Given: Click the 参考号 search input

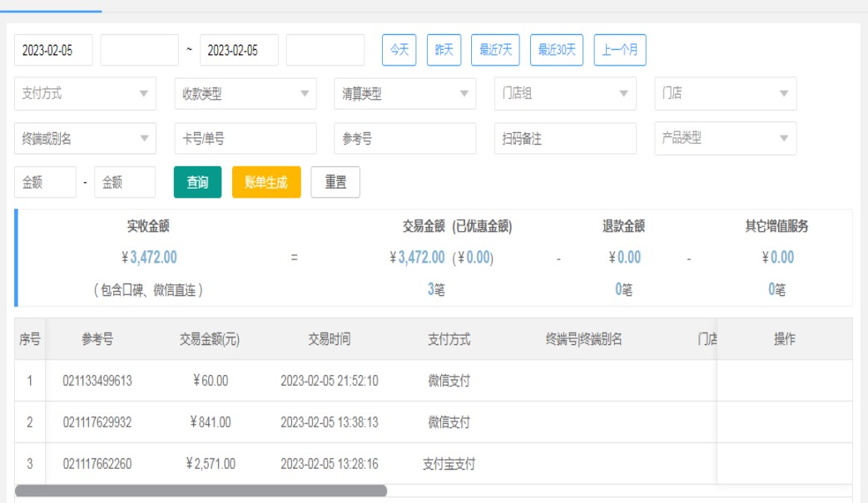Looking at the screenshot, I should [x=405, y=139].
